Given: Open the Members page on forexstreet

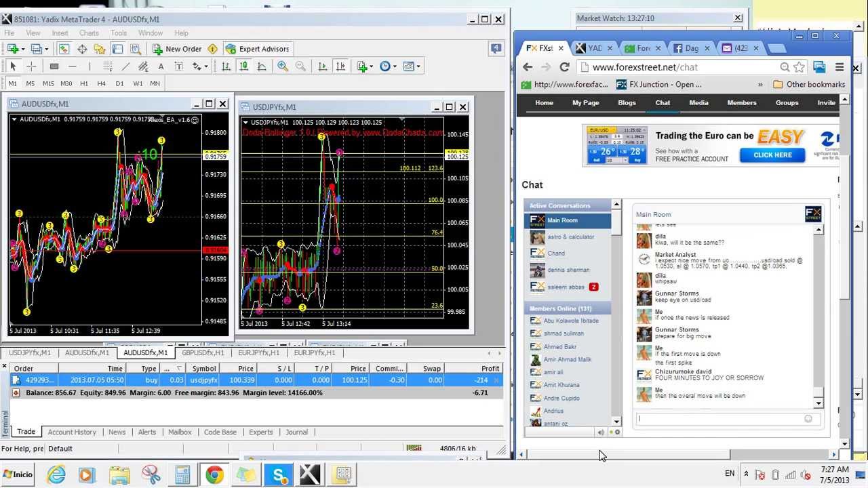Looking at the screenshot, I should click(x=742, y=103).
